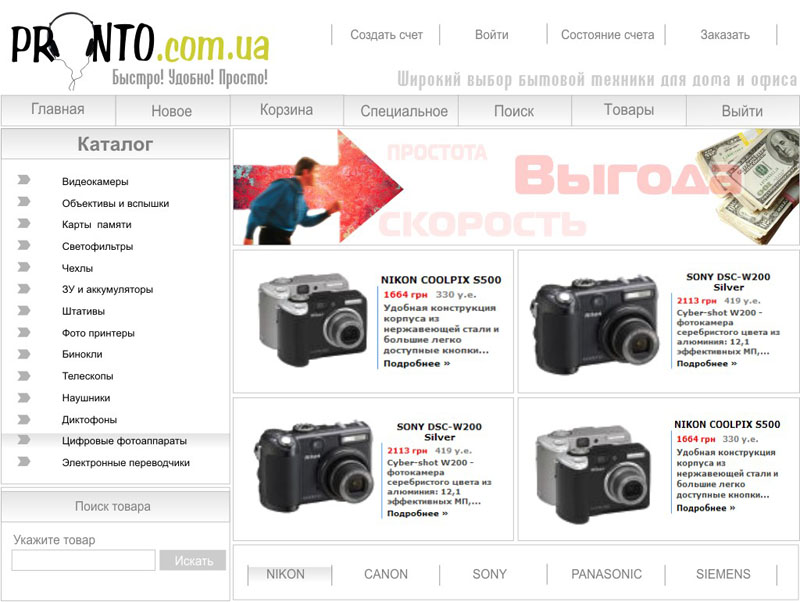The width and height of the screenshot is (800, 602).
Task: Open the Цифровые фотоаппараты category
Action: tap(124, 441)
